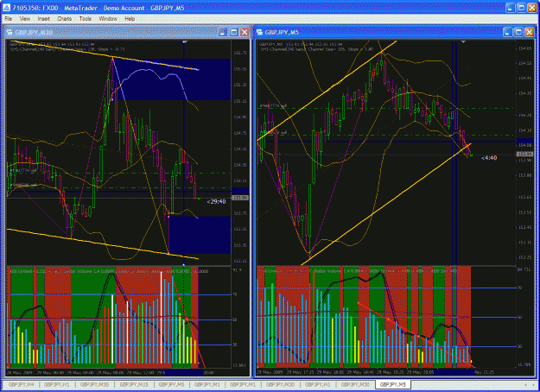540x392 pixels.
Task: Maximize the main MetaTrader window
Action: click(521, 8)
